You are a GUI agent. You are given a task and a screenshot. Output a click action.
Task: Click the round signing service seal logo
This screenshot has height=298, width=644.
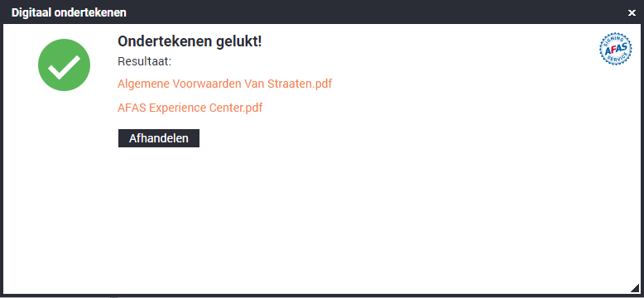(615, 49)
